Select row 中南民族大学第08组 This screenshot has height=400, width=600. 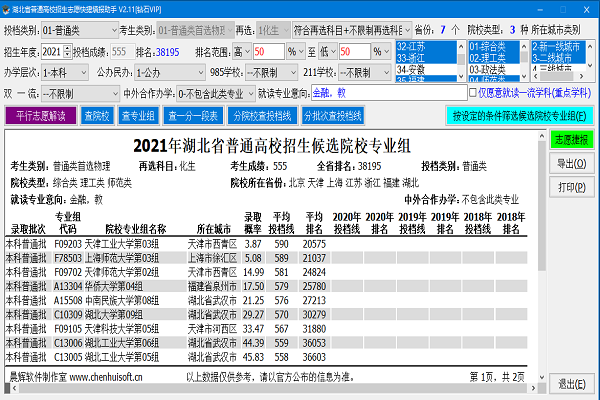266,300
